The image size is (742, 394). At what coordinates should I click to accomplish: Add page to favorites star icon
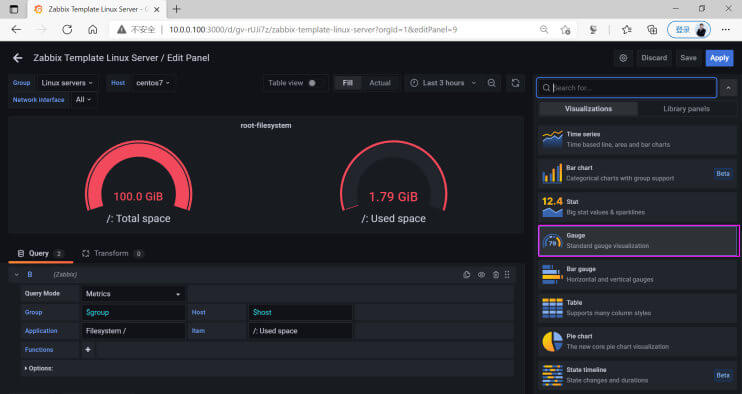coord(565,30)
